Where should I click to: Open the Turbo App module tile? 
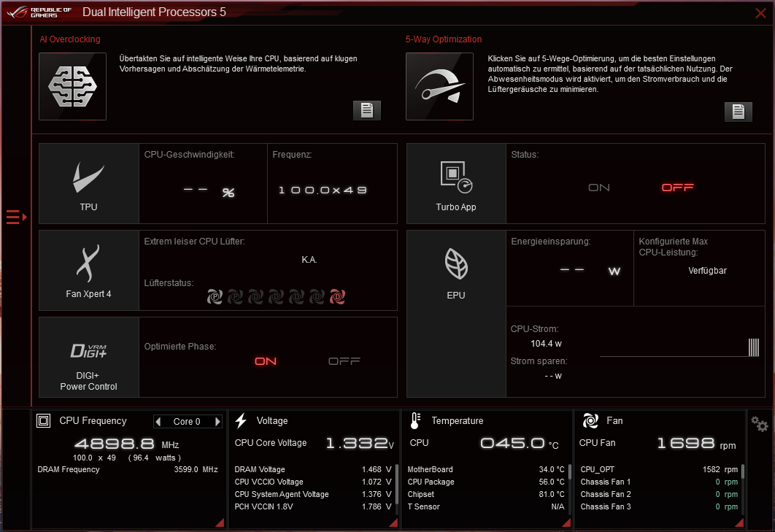[x=456, y=184]
